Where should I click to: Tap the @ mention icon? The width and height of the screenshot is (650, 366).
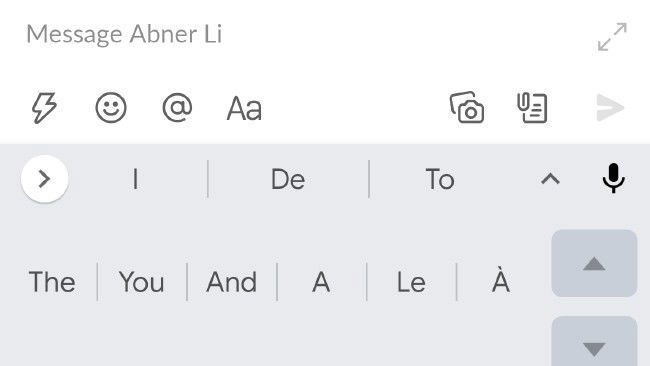pyautogui.click(x=177, y=108)
